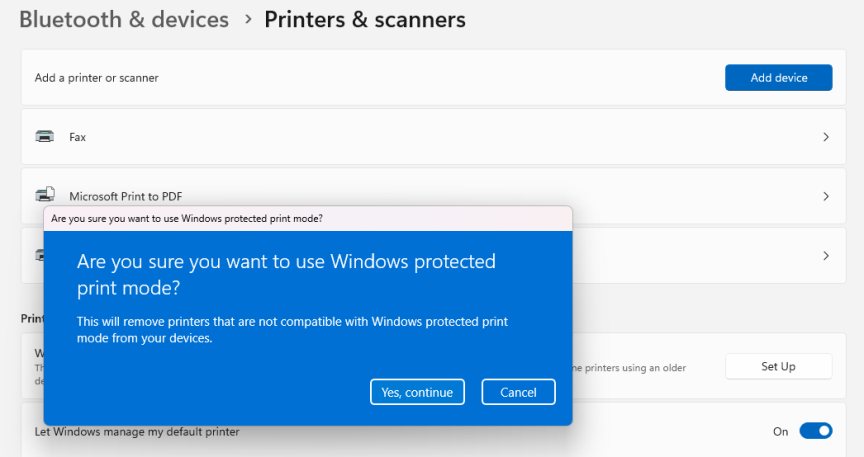Viewport: 864px width, 457px height.
Task: Open the third printer row's chevron
Action: tap(825, 256)
